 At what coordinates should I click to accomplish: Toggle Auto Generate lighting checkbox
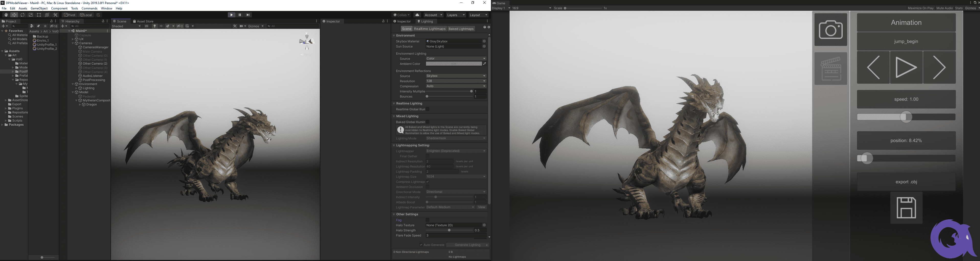(x=421, y=245)
